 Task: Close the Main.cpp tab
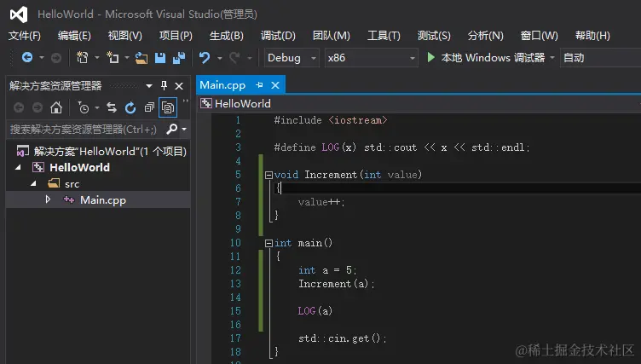275,85
